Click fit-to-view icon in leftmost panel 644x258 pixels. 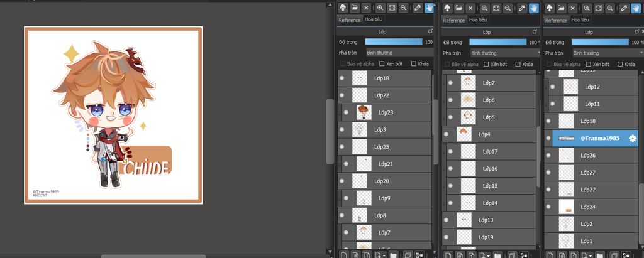pyautogui.click(x=392, y=8)
